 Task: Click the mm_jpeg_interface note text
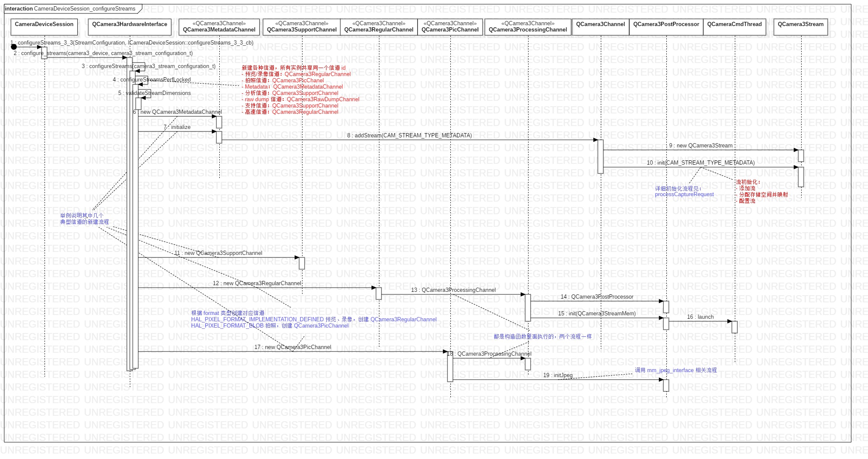pyautogui.click(x=676, y=370)
